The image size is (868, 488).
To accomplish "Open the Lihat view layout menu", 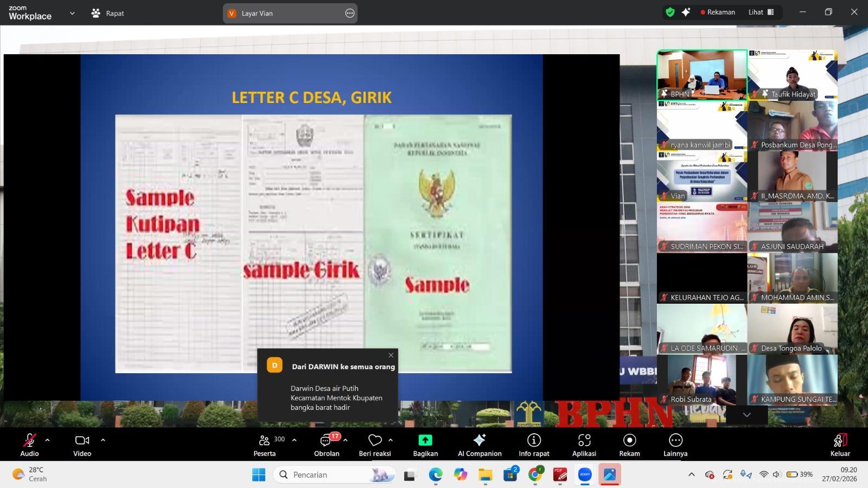I will (761, 12).
